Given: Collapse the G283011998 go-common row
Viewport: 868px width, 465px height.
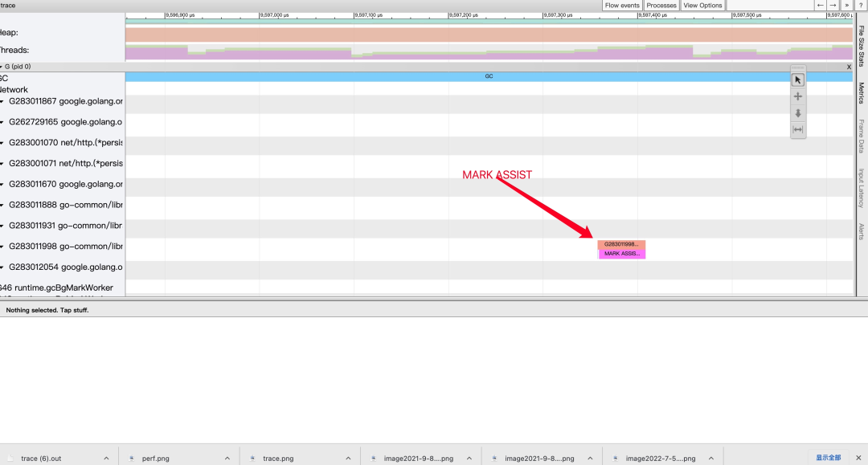Looking at the screenshot, I should 2,247.
